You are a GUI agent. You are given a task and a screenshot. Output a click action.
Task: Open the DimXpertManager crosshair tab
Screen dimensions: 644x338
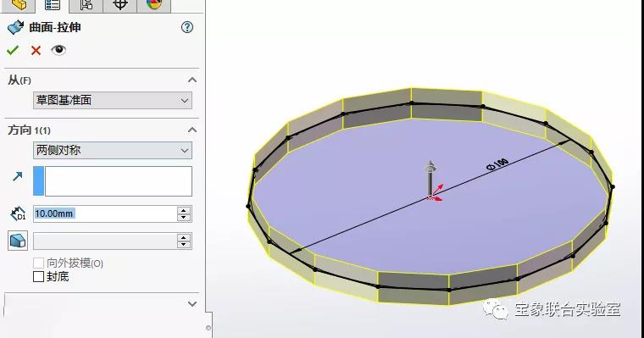[x=119, y=4]
